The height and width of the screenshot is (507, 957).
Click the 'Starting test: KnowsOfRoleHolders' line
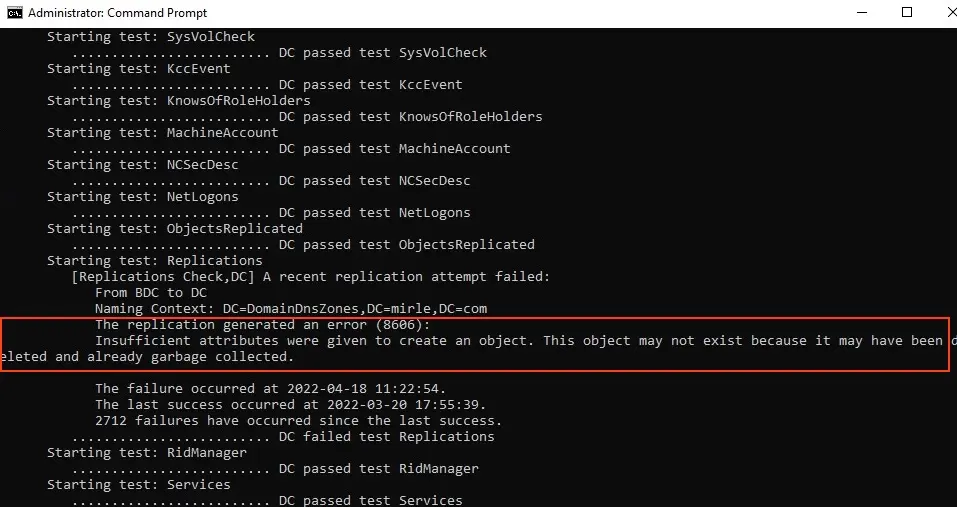point(178,101)
